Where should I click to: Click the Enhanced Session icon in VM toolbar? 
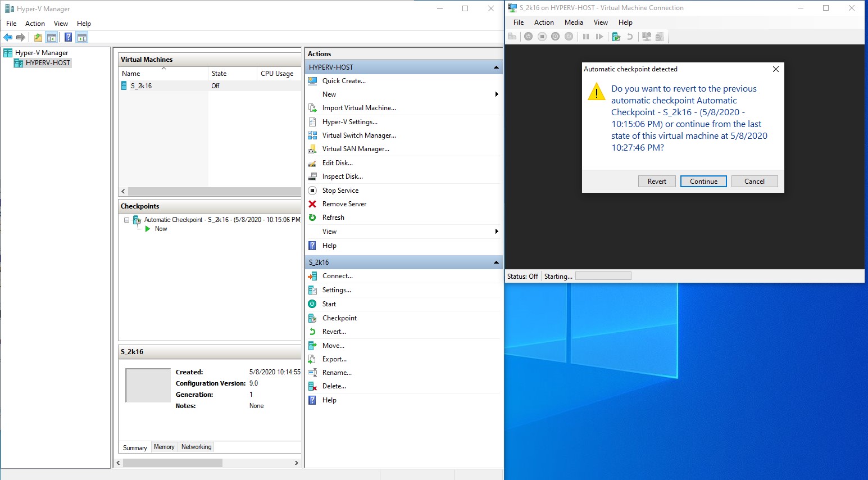pyautogui.click(x=647, y=37)
